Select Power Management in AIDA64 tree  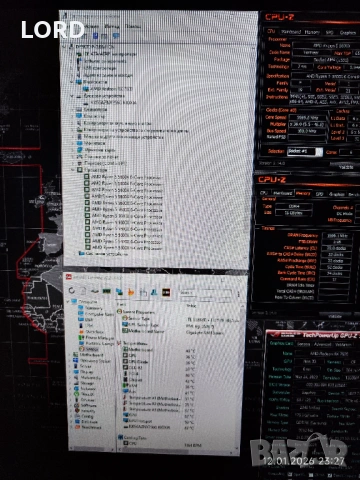pos(96,337)
